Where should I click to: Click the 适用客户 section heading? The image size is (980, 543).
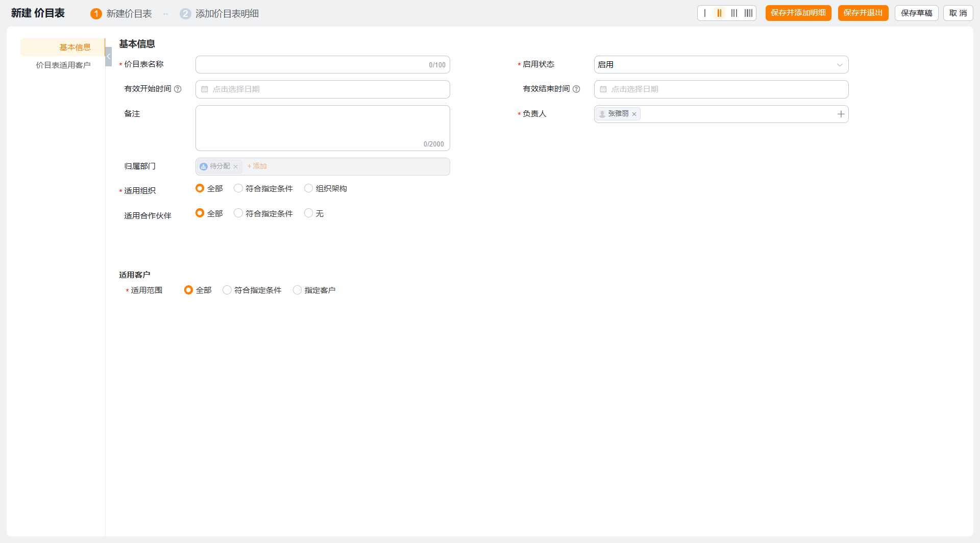coord(135,275)
